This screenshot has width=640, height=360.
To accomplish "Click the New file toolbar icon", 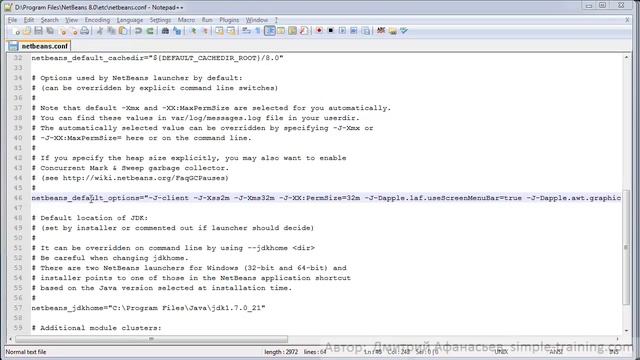I will point(16,31).
